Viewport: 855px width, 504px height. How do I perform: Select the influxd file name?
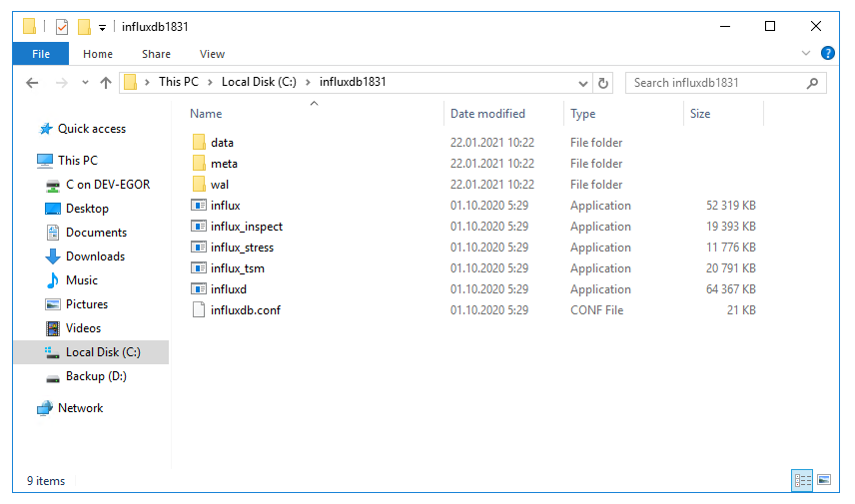[229, 289]
